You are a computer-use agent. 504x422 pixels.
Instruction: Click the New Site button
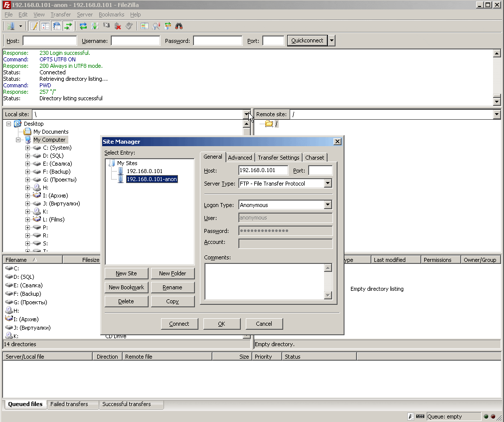tap(126, 273)
